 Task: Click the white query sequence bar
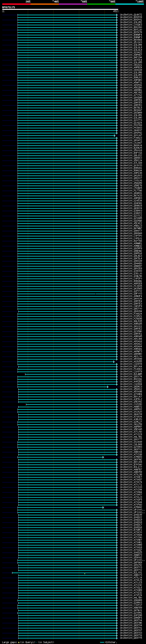point(60,9)
